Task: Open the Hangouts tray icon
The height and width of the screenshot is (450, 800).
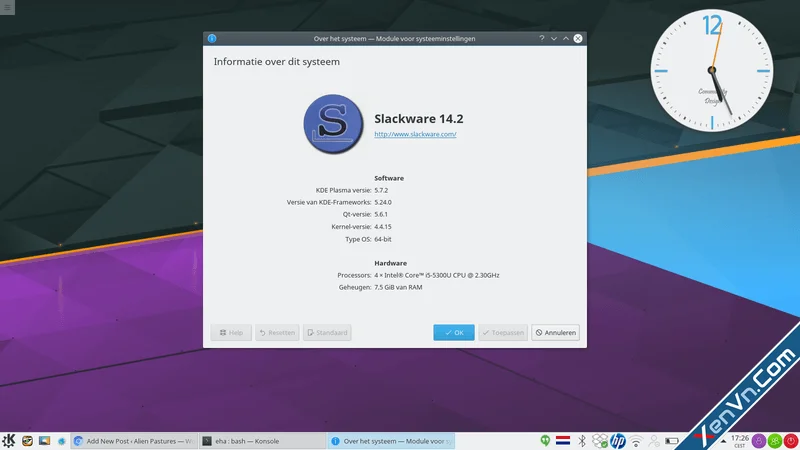Action: (x=545, y=441)
